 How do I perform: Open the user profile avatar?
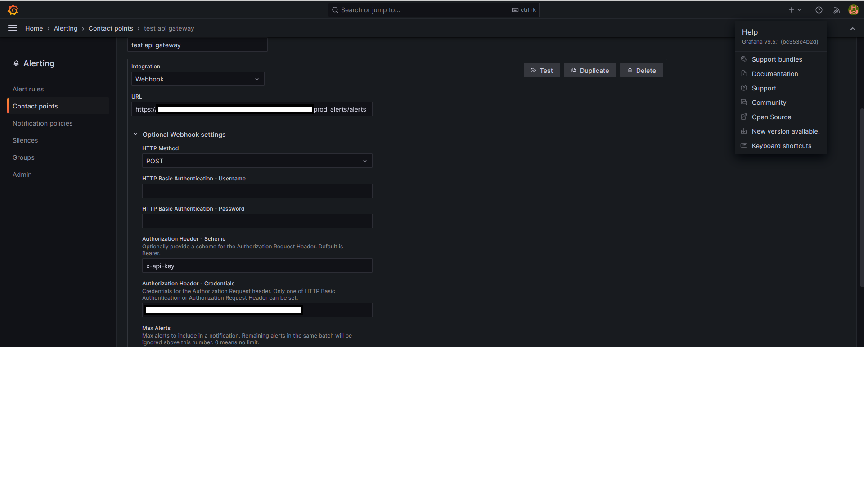point(853,10)
